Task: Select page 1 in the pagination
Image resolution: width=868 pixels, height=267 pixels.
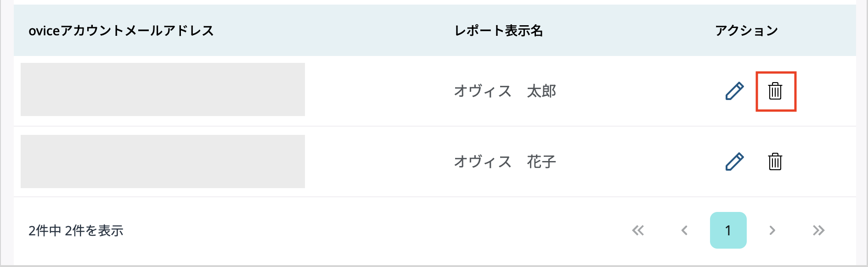Action: tap(728, 230)
